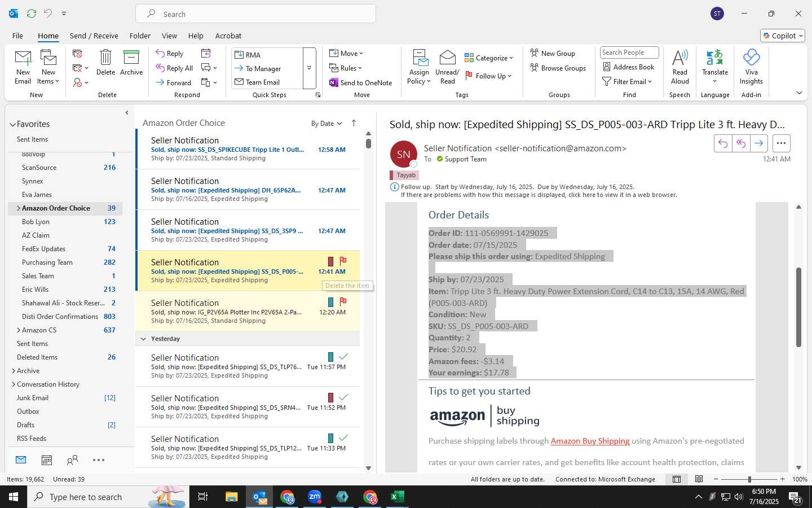Collapse the Favorites section
Viewport: 812px width, 508px height.
(12, 125)
